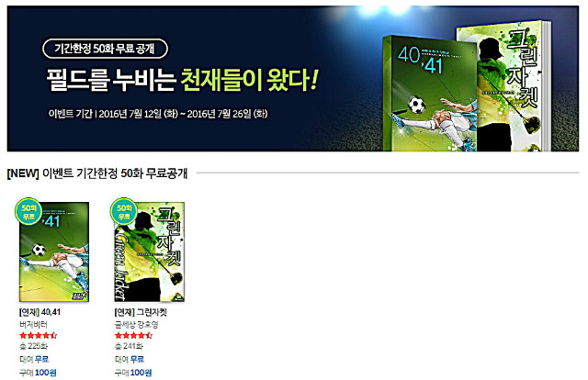Click 총 241화 episode count
The width and height of the screenshot is (588, 380).
pos(129,346)
